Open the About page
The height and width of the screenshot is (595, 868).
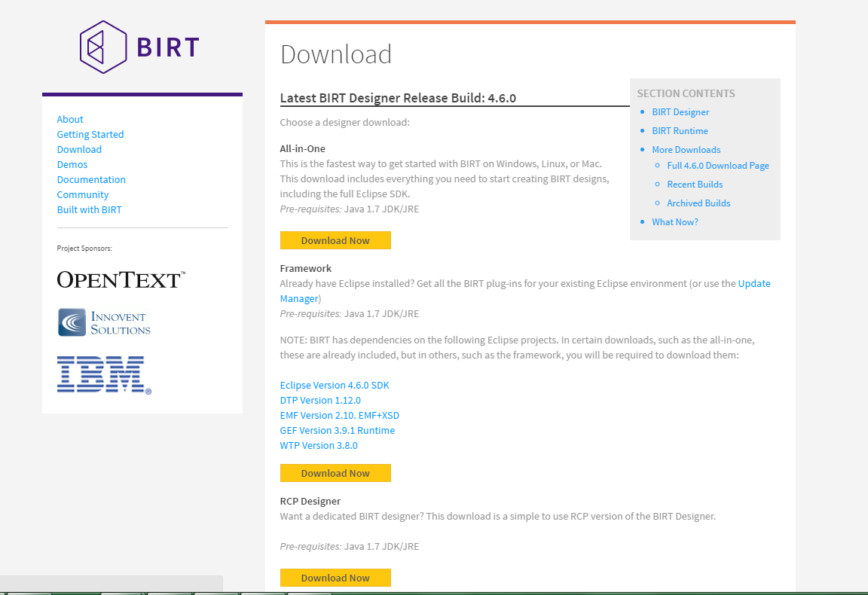70,119
